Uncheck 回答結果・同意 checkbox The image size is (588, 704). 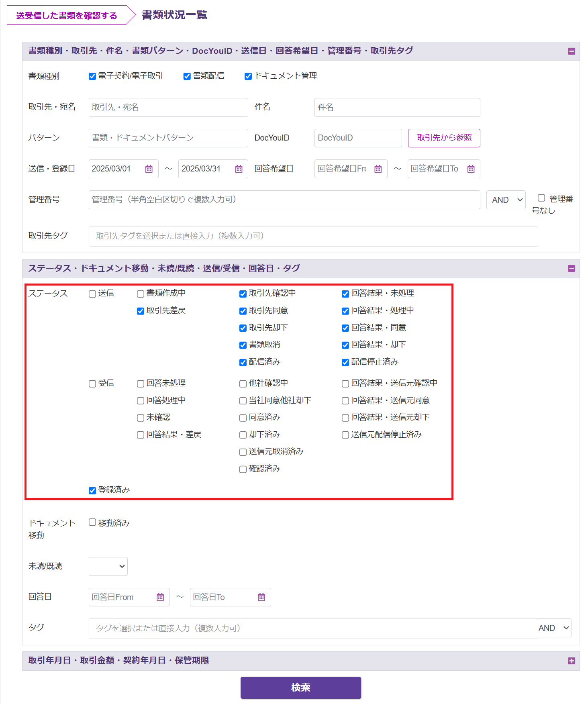(345, 328)
